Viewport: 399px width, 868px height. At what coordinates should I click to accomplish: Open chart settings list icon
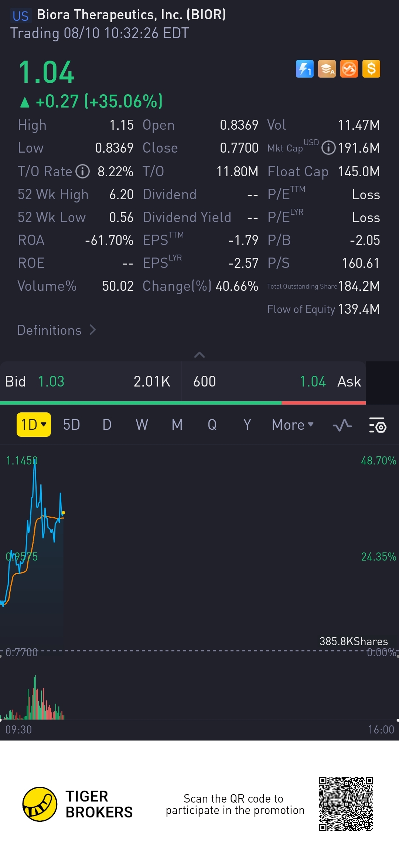(x=377, y=425)
